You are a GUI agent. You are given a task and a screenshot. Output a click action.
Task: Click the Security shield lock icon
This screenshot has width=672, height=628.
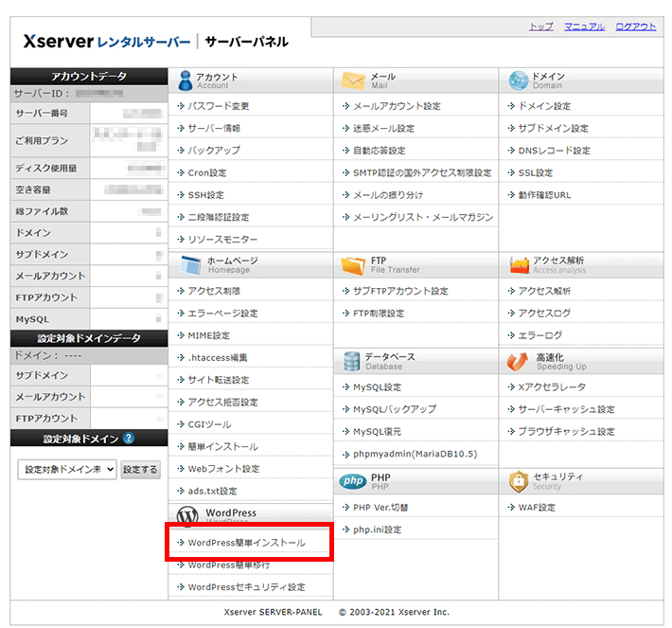tap(519, 481)
